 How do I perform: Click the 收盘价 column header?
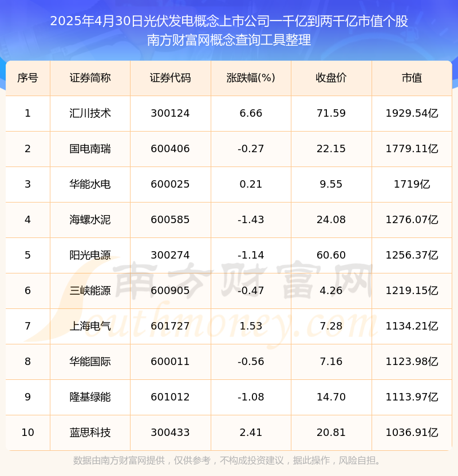coord(331,78)
